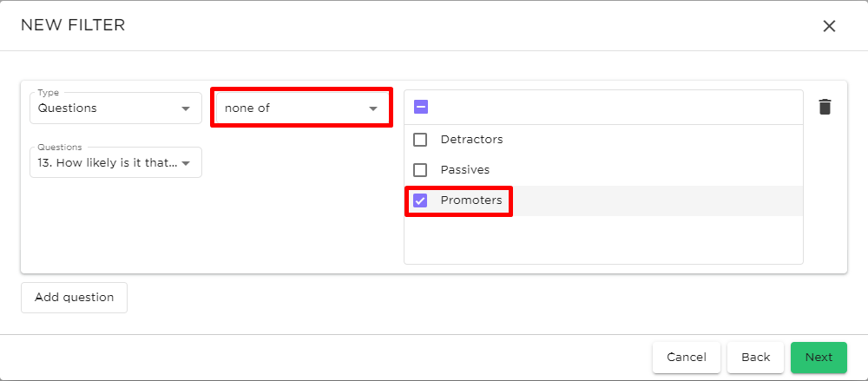This screenshot has height=381, width=868.
Task: Click the arrow on the Type field
Action: point(186,108)
